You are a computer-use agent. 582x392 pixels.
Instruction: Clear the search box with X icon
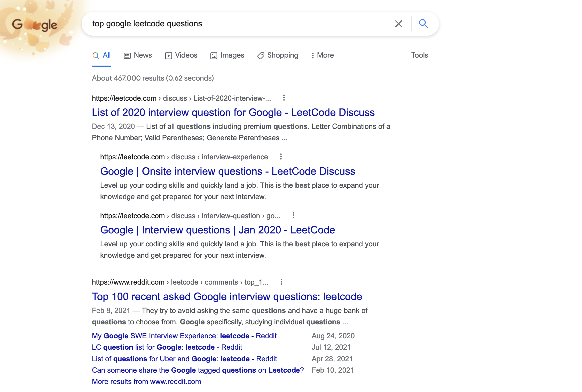(398, 24)
